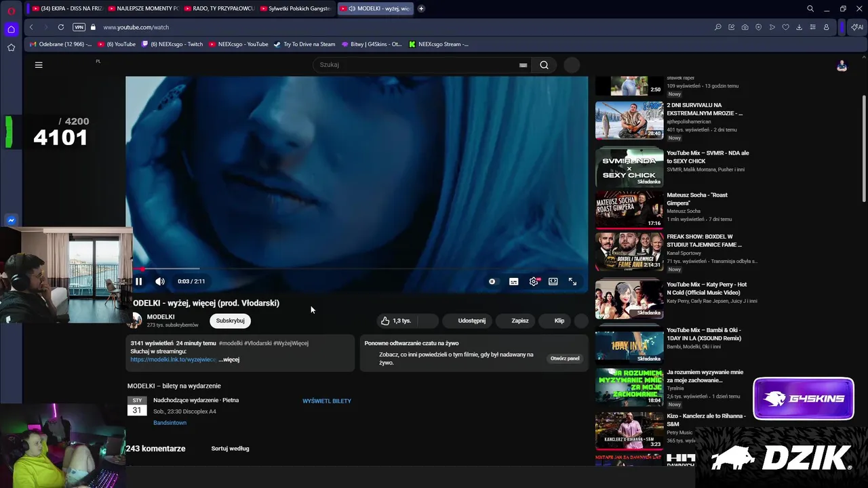Image resolution: width=868 pixels, height=488 pixels.
Task: Click the VPN badge in address bar
Action: 79,27
